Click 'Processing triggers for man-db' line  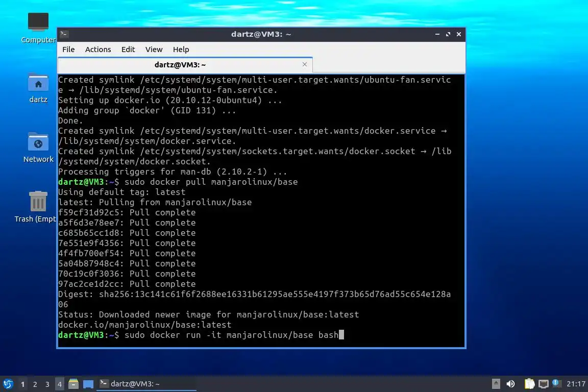pyautogui.click(x=173, y=172)
